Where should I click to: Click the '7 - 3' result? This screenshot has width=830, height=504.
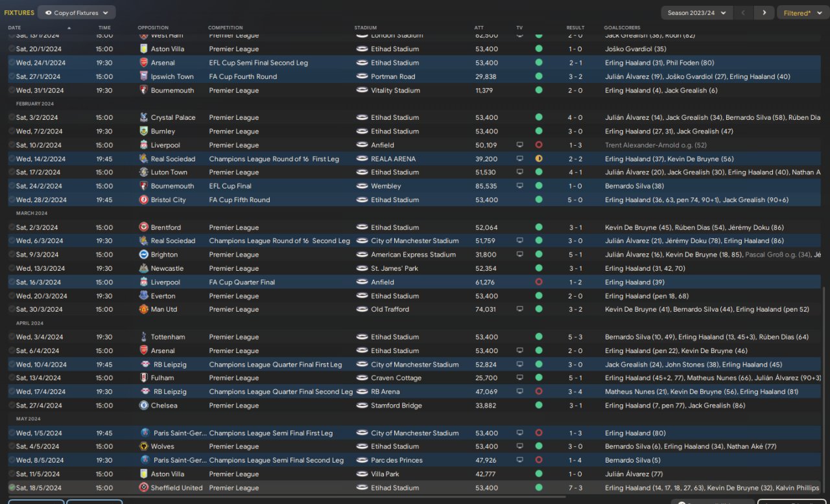click(575, 488)
